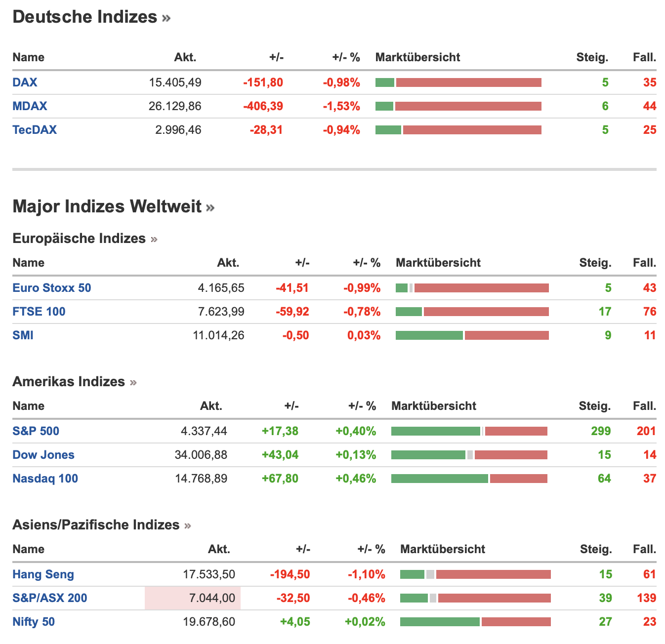Click the Nifty 50 index
Screen dimensions: 665x644
point(34,622)
